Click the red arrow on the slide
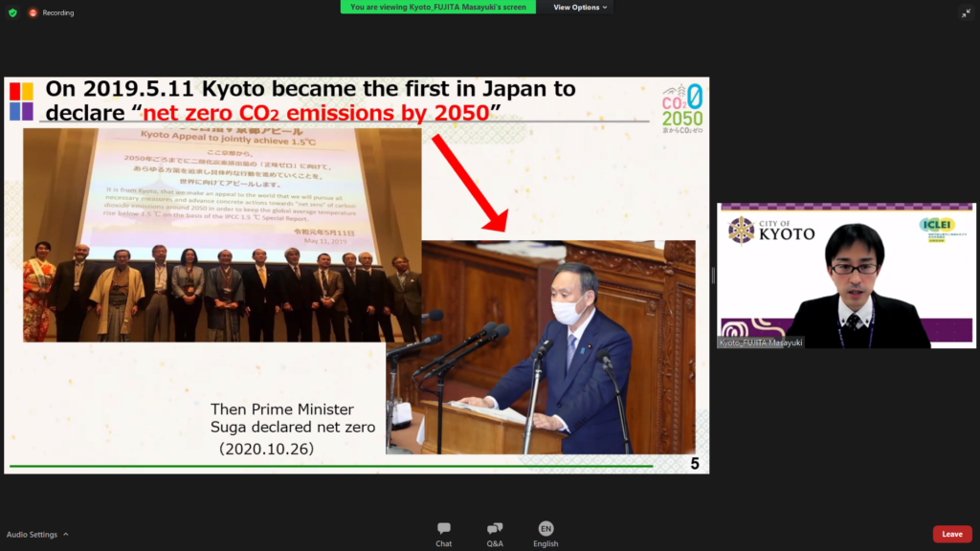Screen dimensions: 980x551 (469, 184)
